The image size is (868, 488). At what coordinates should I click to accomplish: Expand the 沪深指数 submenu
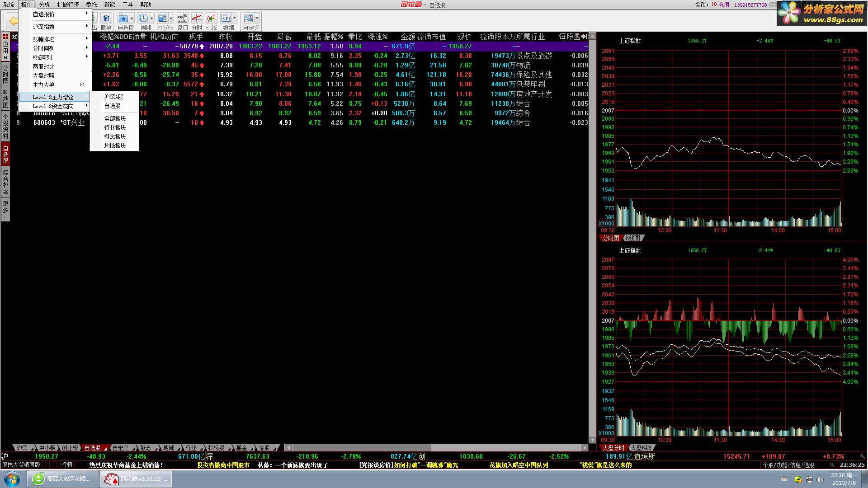56,27
